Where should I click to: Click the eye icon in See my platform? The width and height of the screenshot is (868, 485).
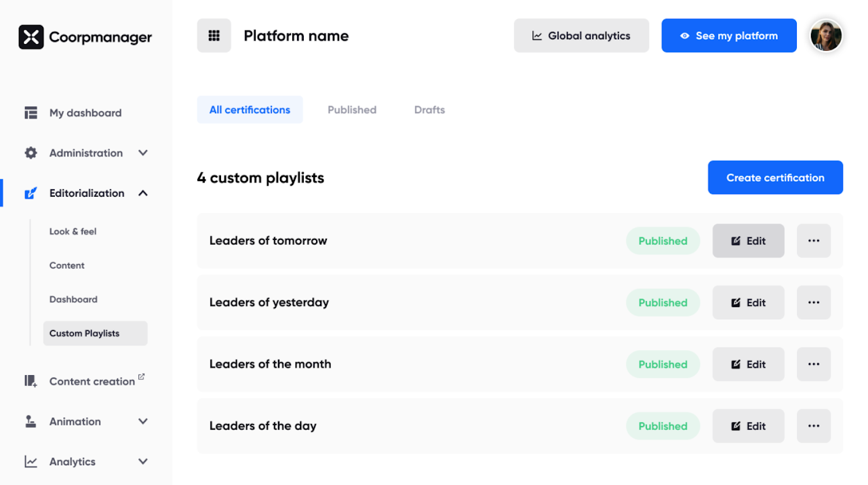[x=685, y=36]
